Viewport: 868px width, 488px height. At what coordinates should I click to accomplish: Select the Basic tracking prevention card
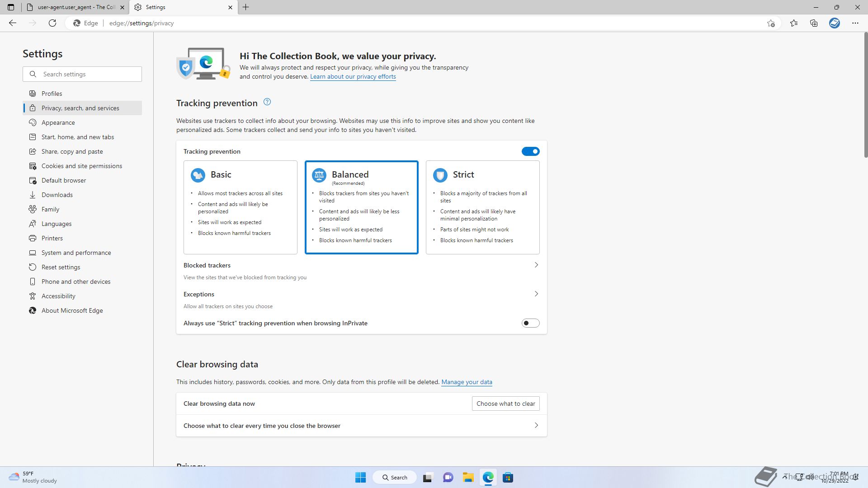pos(241,207)
